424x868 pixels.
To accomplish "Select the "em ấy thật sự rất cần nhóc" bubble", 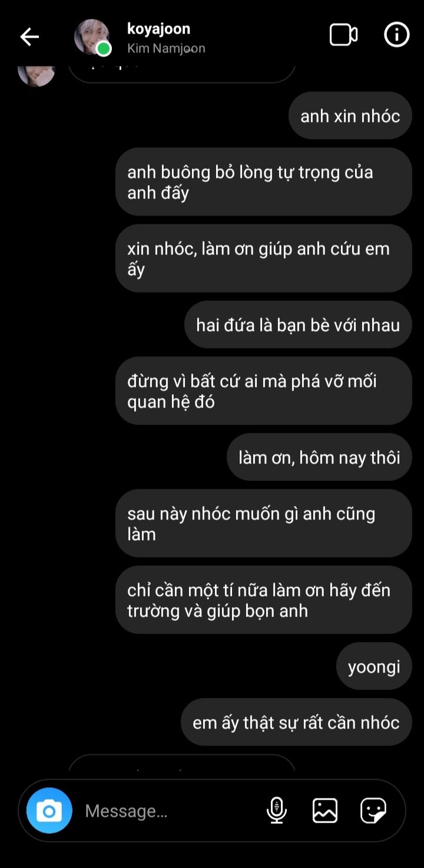I will point(296,722).
